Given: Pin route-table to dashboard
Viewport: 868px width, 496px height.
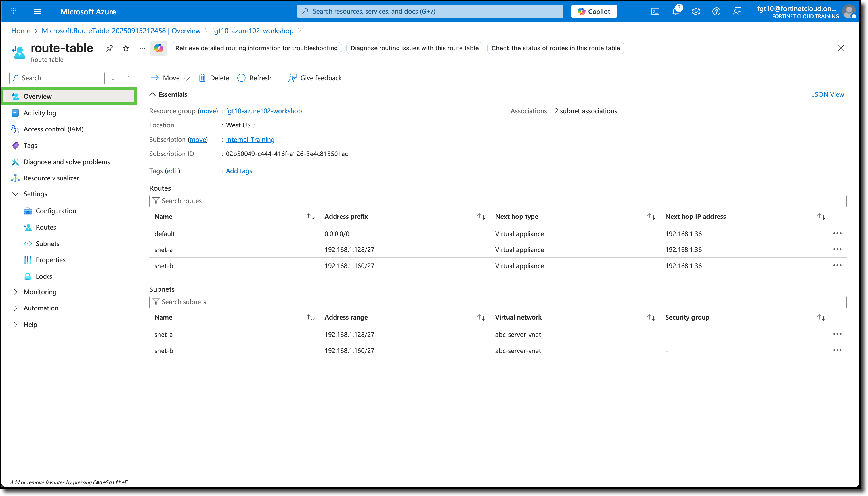Looking at the screenshot, I should point(109,48).
